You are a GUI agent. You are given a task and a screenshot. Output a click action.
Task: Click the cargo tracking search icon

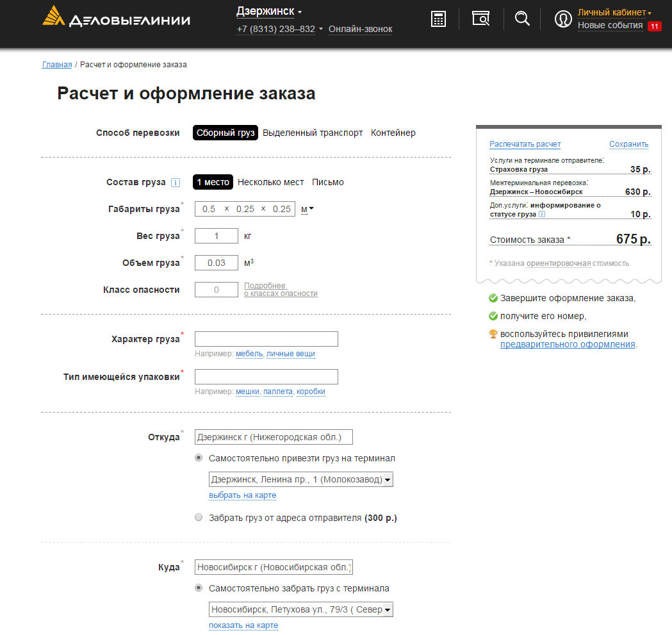coord(480,19)
